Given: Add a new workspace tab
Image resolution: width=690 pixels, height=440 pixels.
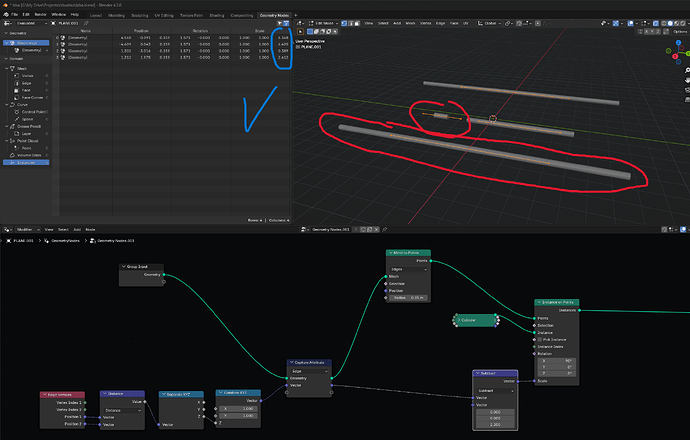Looking at the screenshot, I should coord(296,15).
